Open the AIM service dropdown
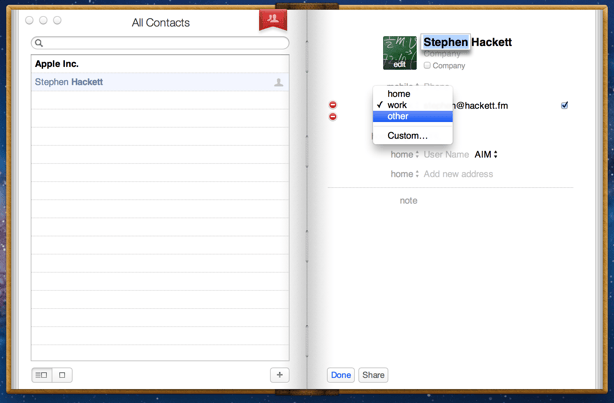This screenshot has width=614, height=403. click(x=486, y=155)
